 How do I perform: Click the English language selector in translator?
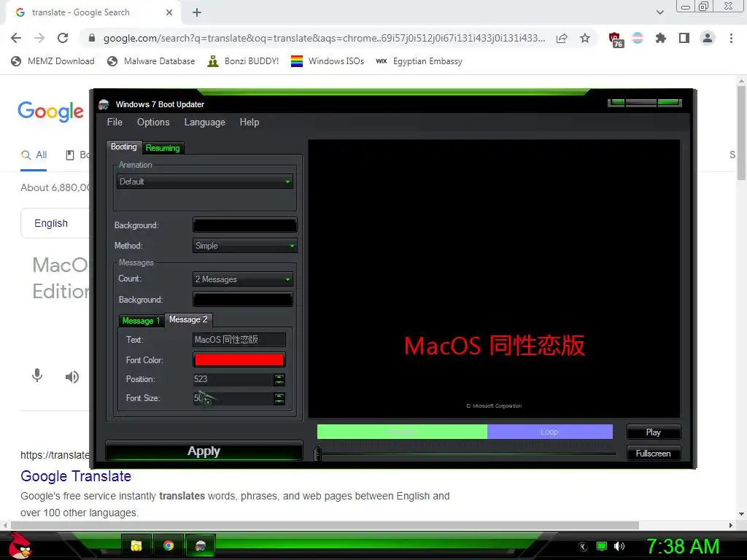point(51,223)
